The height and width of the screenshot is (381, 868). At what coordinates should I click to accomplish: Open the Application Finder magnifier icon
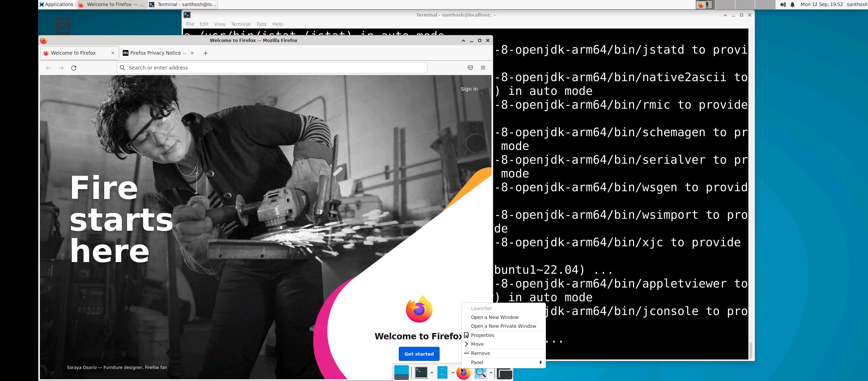(480, 373)
